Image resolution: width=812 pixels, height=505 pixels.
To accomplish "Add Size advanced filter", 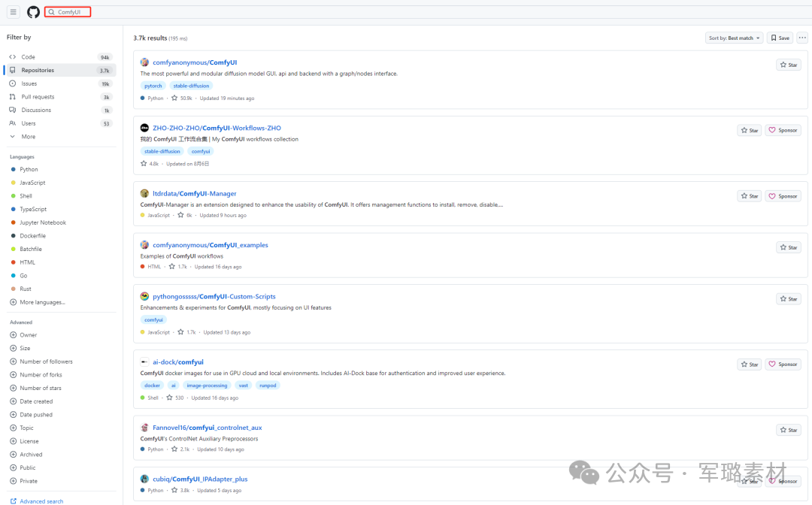I will click(x=25, y=348).
